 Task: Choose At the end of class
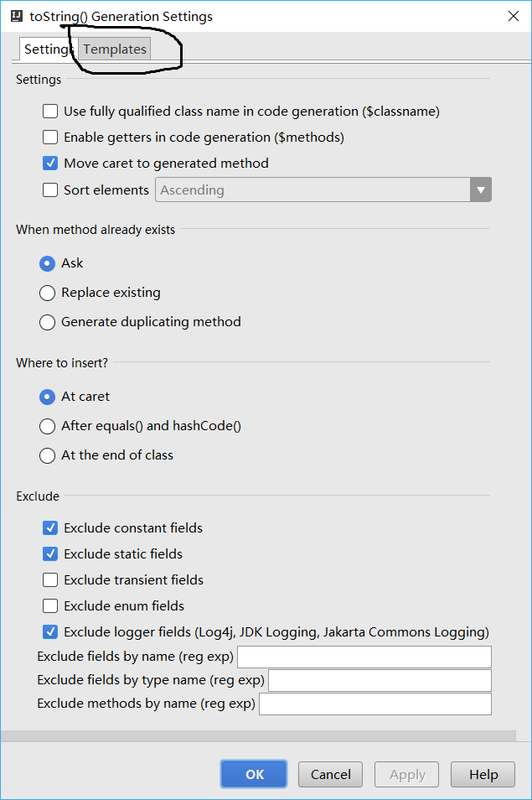[48, 455]
